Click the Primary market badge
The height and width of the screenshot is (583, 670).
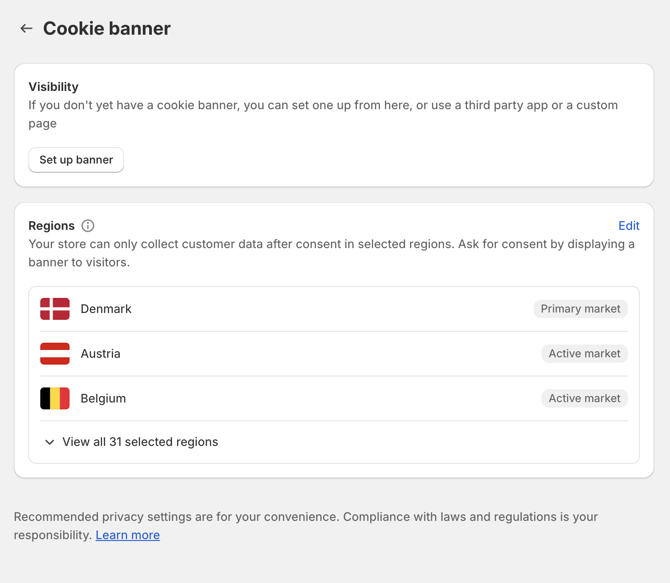580,309
